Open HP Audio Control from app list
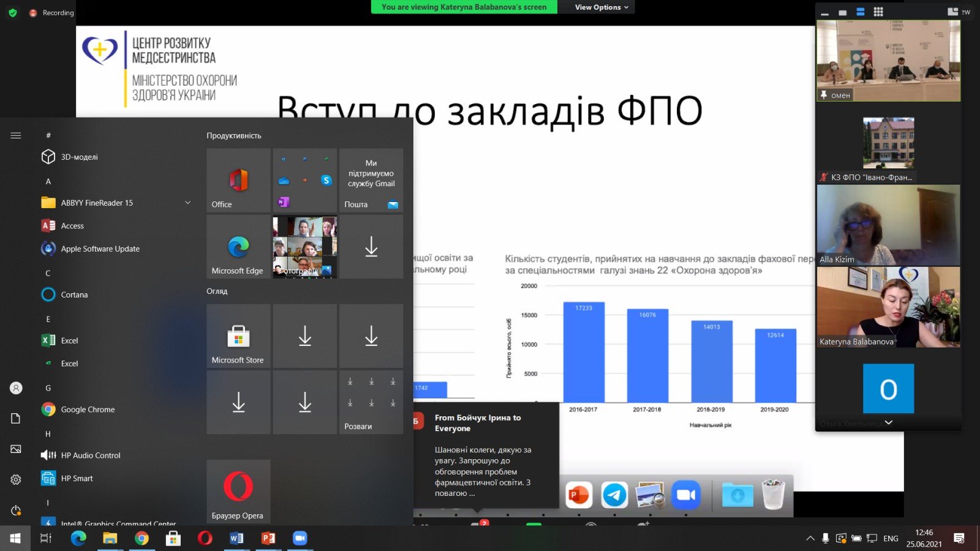The image size is (980, 551). [91, 455]
